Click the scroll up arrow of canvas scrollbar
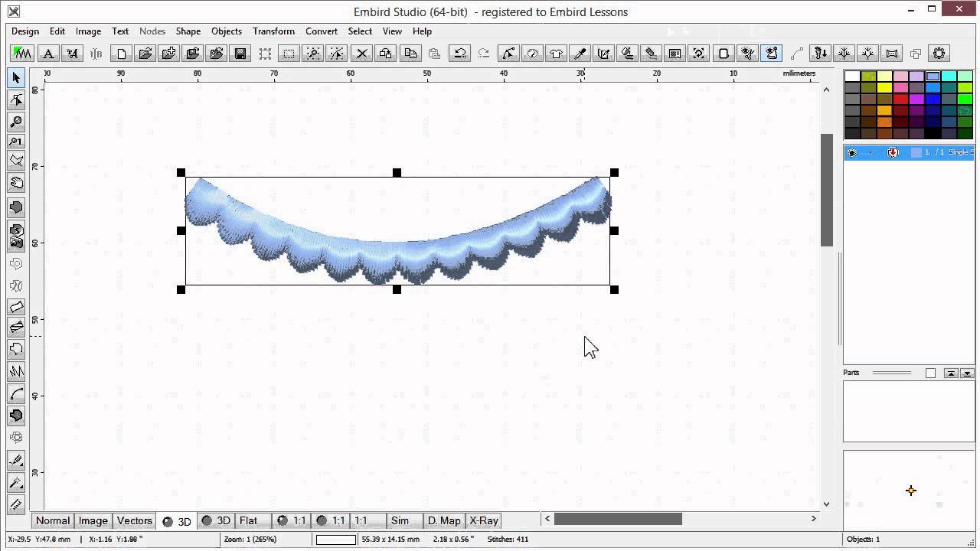980x551 pixels. [826, 90]
